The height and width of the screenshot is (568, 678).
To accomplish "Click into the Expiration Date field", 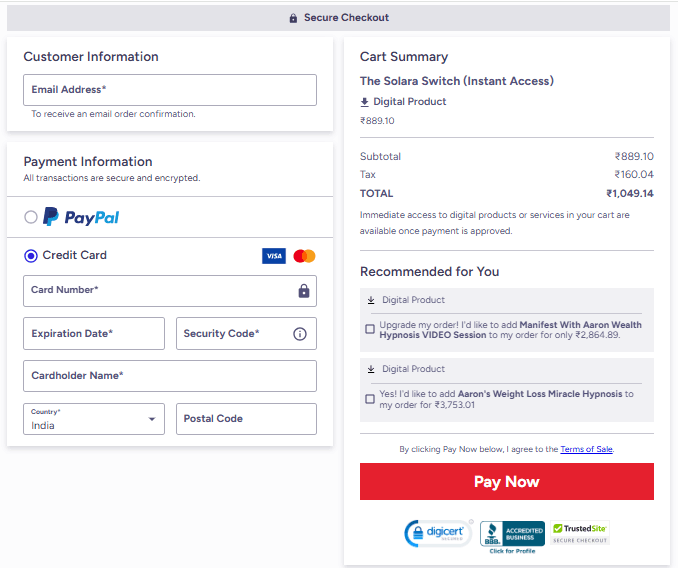I will tap(94, 334).
